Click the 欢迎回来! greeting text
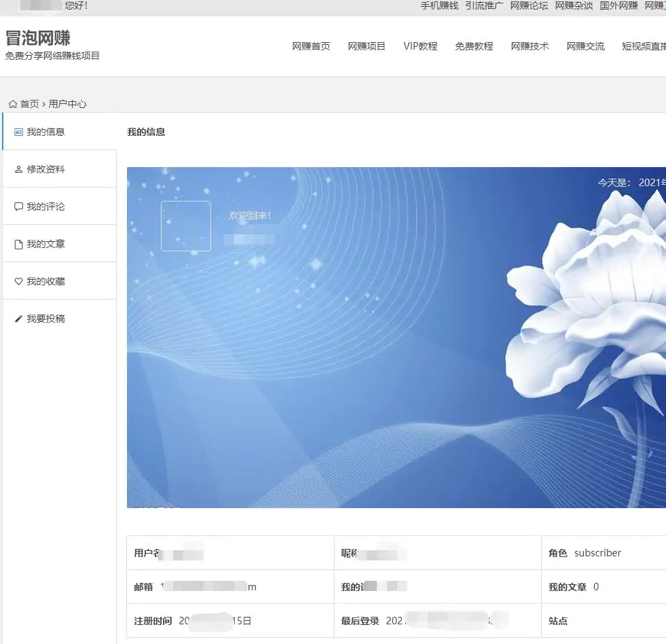This screenshot has height=644, width=666. click(x=250, y=215)
